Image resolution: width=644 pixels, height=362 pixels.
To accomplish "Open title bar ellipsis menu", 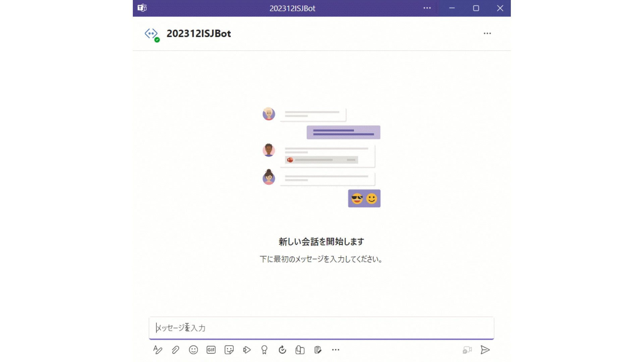I will pyautogui.click(x=427, y=8).
